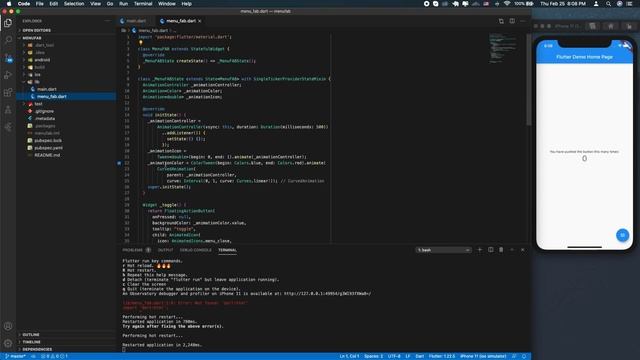Open the Explorer view in activity bar
Viewport: 640px width, 360px height.
[8, 23]
